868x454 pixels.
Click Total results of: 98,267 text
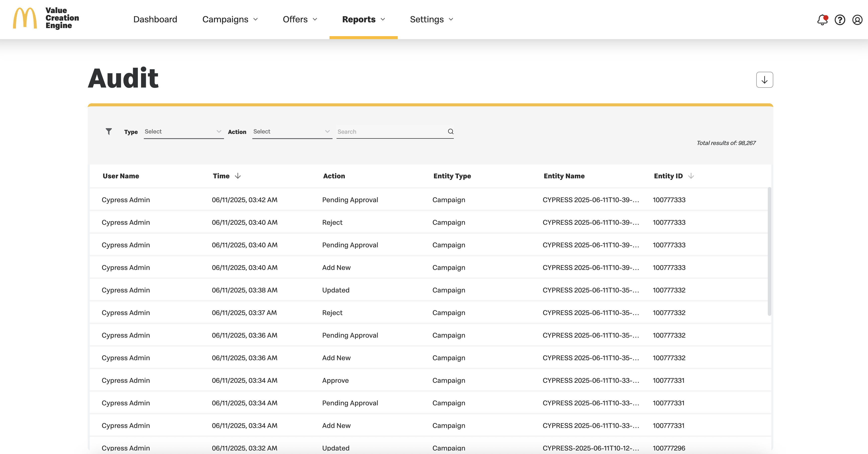pos(726,143)
